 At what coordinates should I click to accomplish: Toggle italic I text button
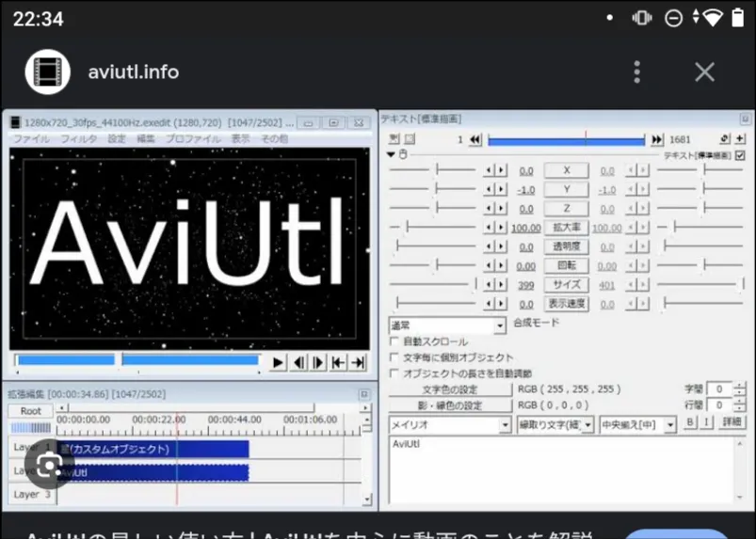706,422
